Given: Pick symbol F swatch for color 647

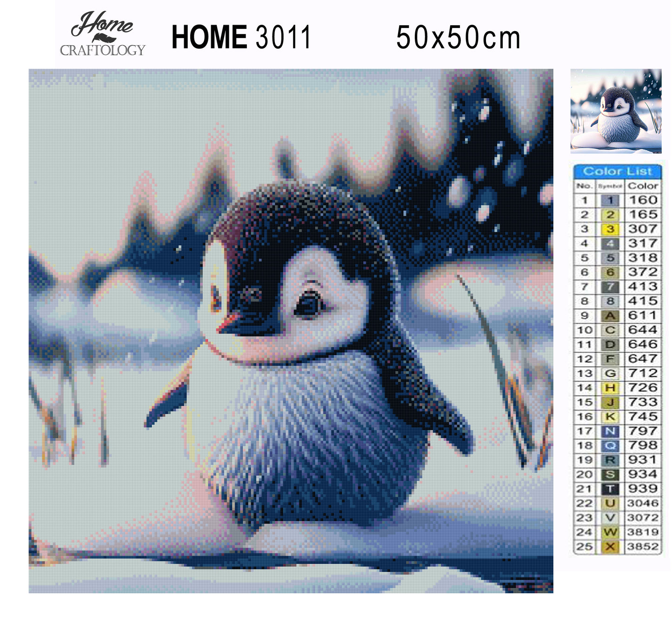Looking at the screenshot, I should click(610, 359).
